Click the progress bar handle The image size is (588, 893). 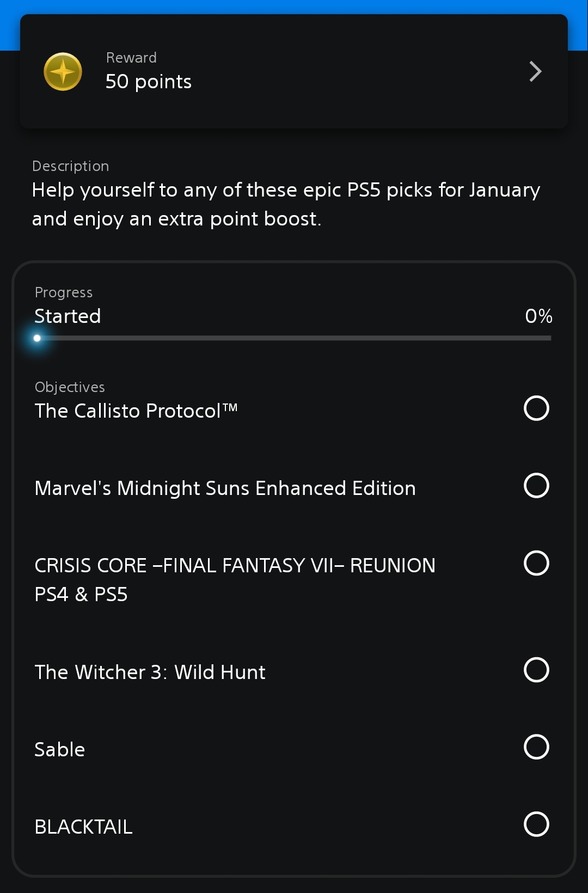tap(36, 338)
